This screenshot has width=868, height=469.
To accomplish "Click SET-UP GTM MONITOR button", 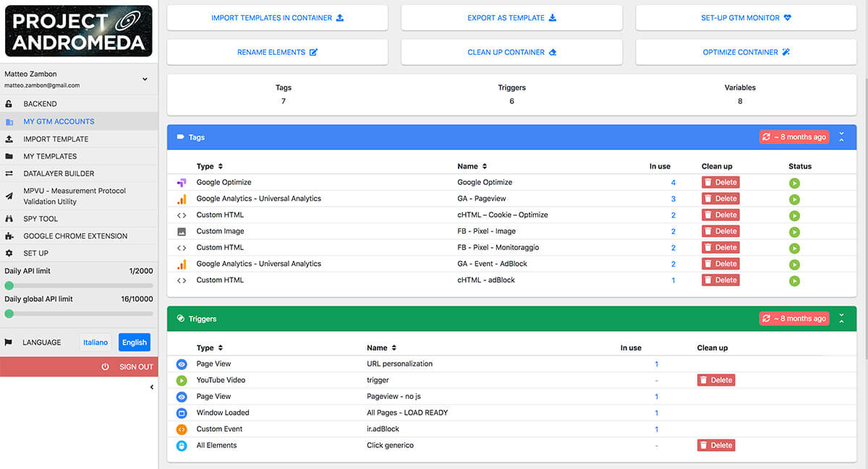I will pos(746,18).
